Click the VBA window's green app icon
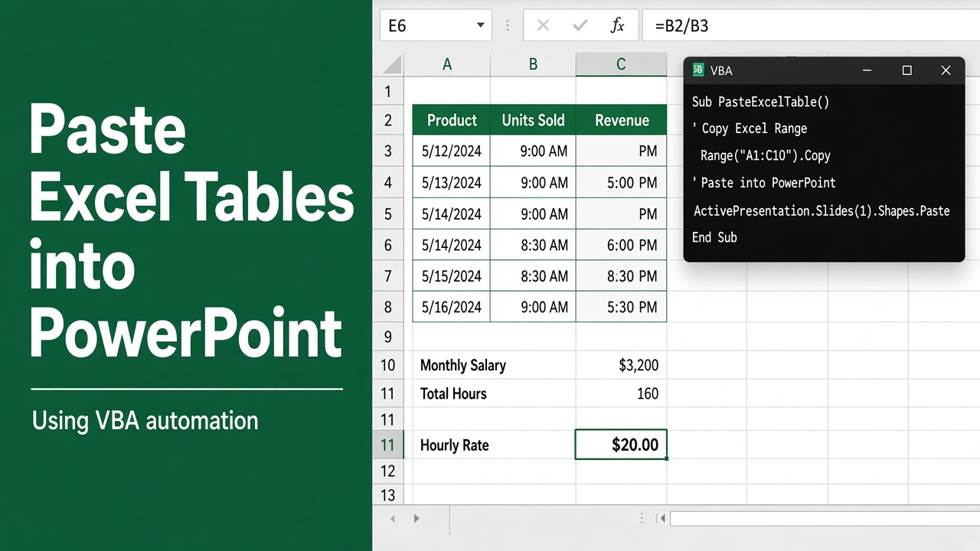980x551 pixels. pyautogui.click(x=697, y=70)
